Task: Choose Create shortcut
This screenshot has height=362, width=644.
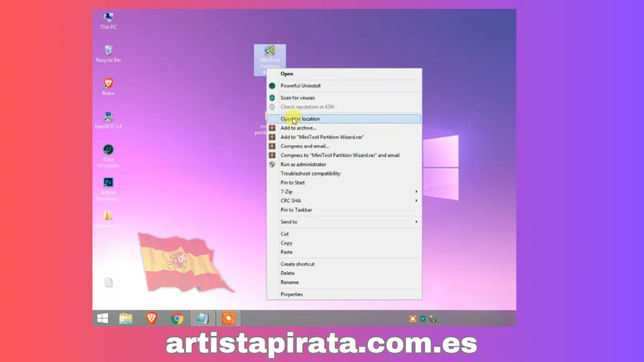Action: pos(344,264)
